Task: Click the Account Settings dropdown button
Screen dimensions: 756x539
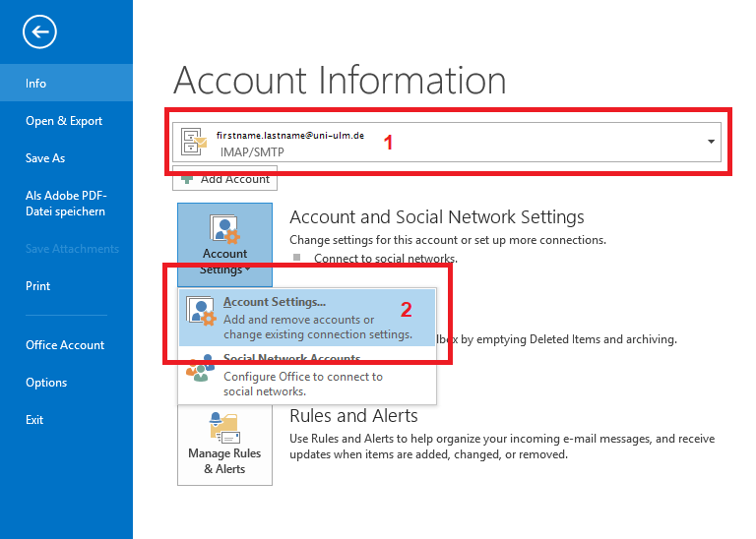Action: click(x=224, y=245)
